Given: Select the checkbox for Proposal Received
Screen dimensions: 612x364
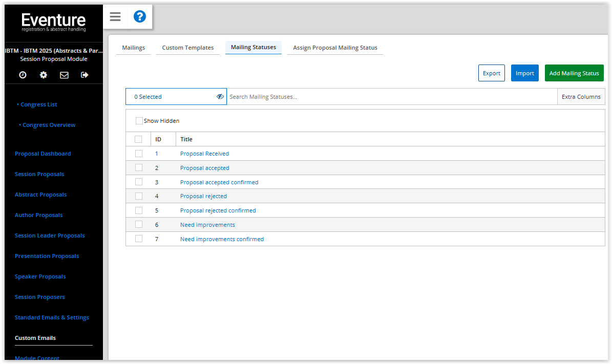Looking at the screenshot, I should (x=139, y=153).
